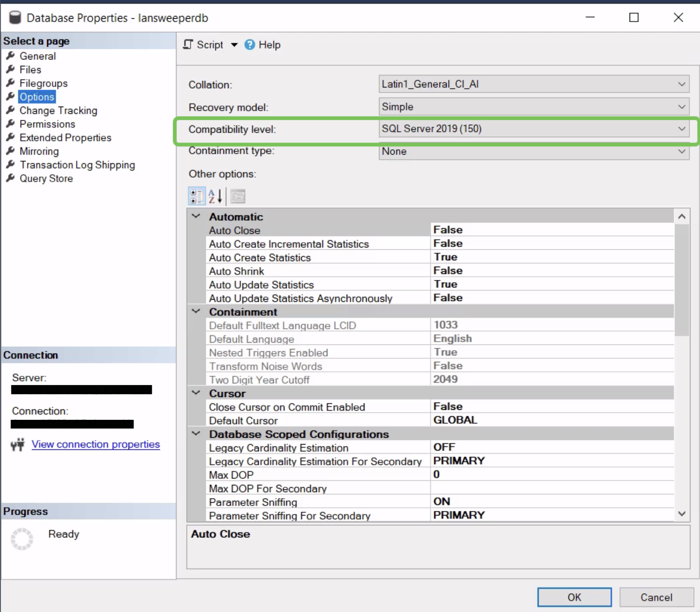
Task: Select Auto Create Statistics value True
Action: [445, 257]
